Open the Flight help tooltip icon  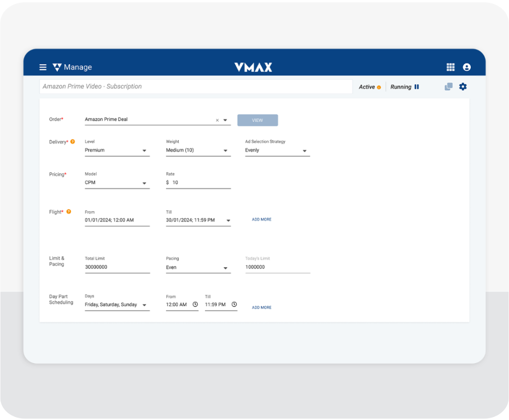click(69, 212)
